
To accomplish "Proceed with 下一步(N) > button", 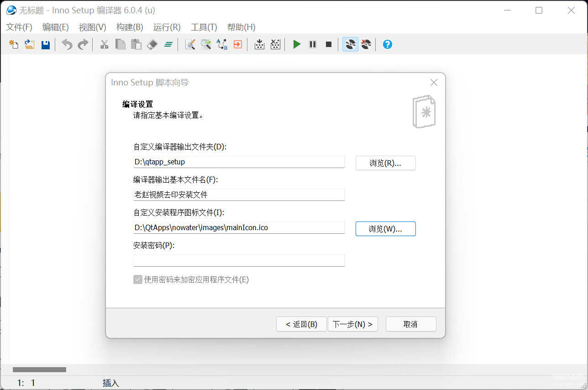I will (352, 324).
